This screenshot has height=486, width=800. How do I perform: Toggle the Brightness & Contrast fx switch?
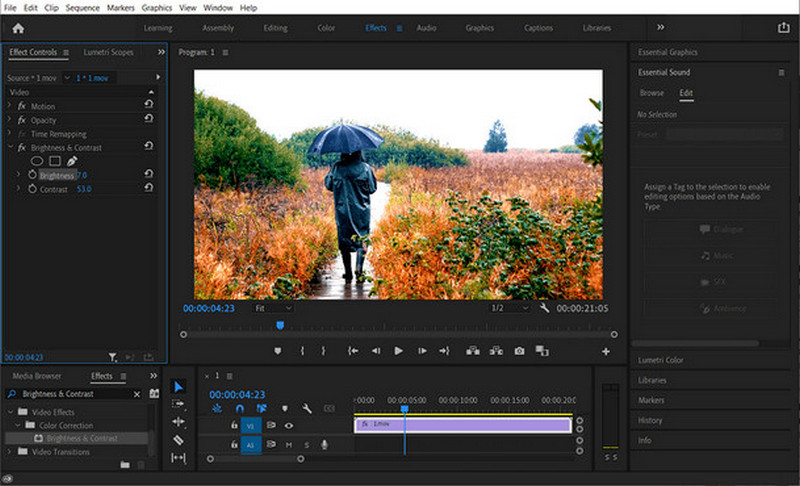22,147
